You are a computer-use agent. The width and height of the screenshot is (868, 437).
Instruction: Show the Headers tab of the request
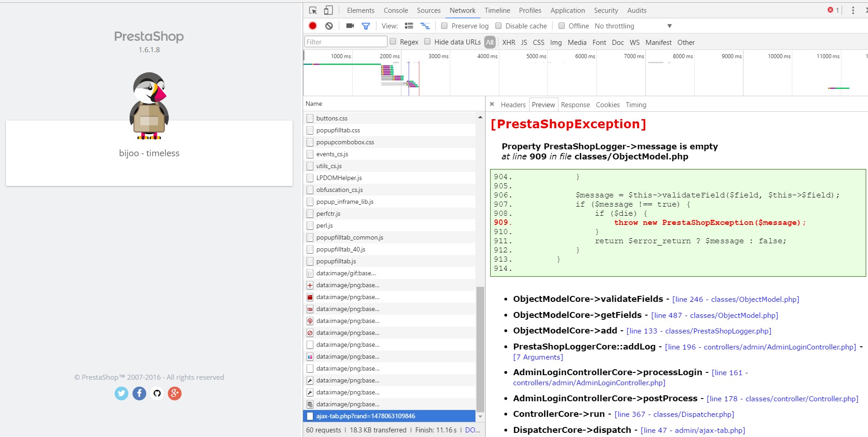[x=513, y=104]
